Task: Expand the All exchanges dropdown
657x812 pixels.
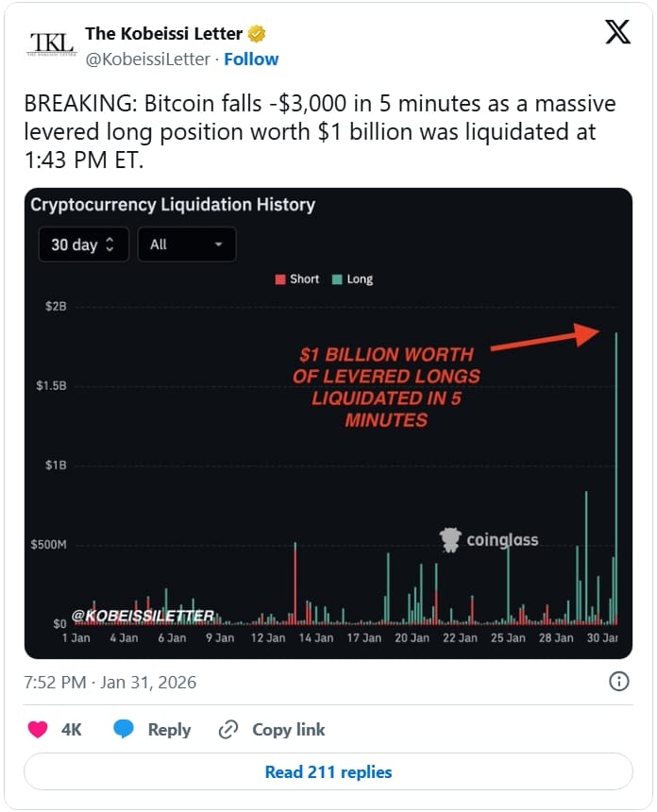Action: (x=185, y=244)
